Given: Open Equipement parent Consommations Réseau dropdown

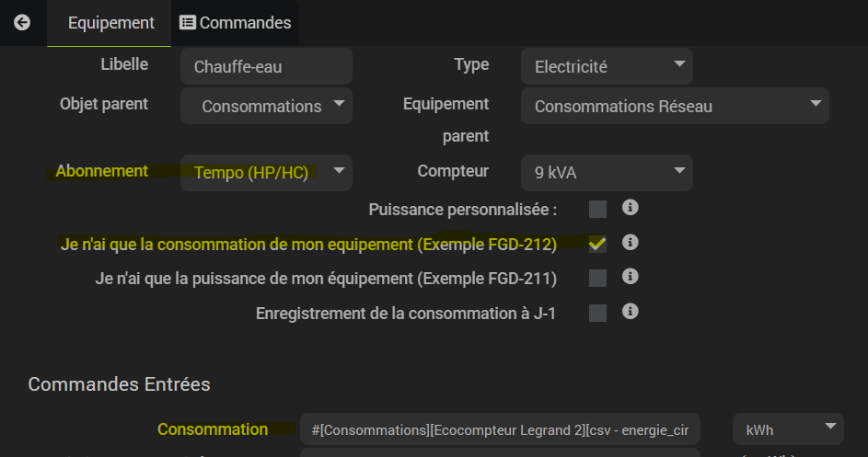Looking at the screenshot, I should pos(675,106).
